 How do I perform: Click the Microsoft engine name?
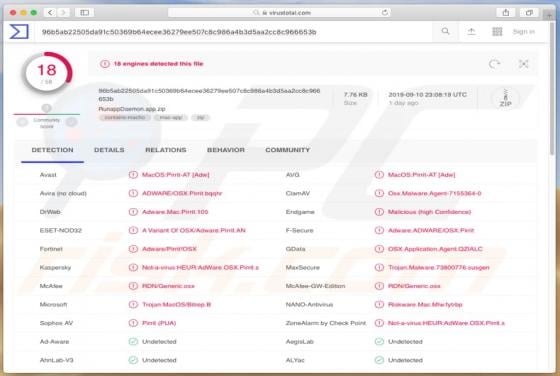click(54, 305)
